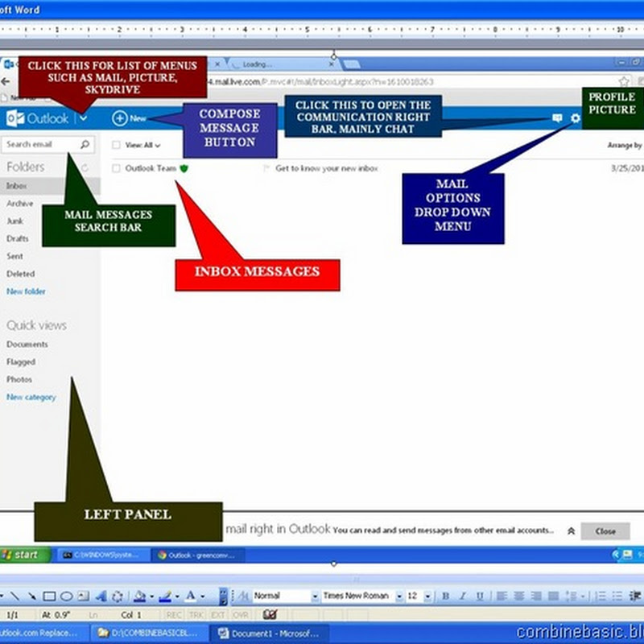Close the Loading browser tab
This screenshot has height=644, width=644.
pyautogui.click(x=331, y=64)
